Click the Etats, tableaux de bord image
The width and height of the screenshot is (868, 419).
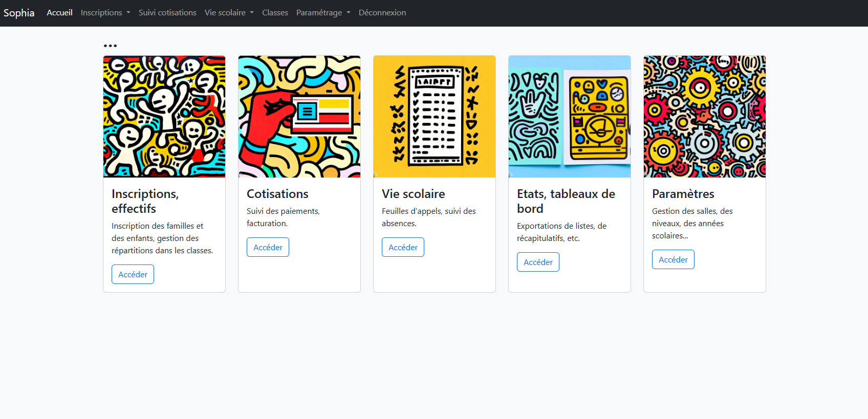click(569, 117)
